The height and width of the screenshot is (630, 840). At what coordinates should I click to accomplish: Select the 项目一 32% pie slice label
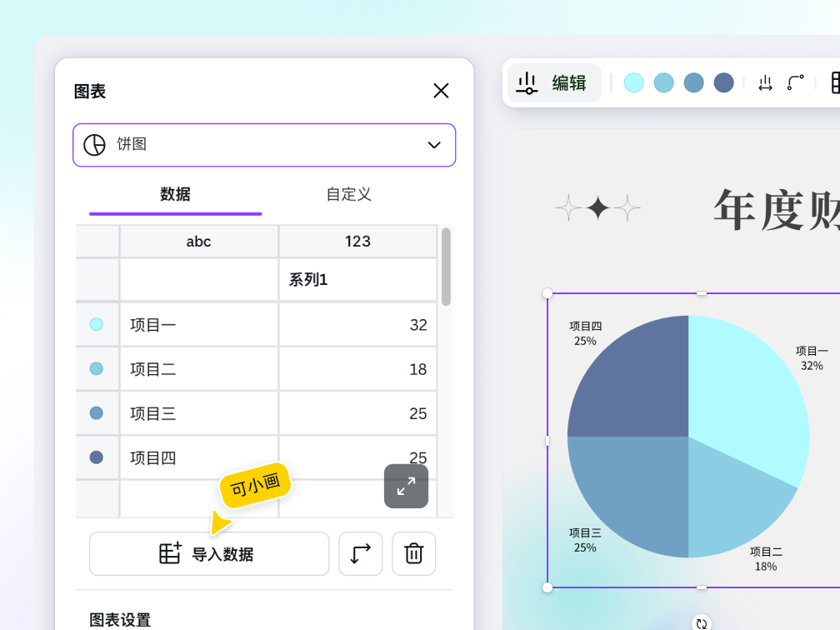[812, 358]
